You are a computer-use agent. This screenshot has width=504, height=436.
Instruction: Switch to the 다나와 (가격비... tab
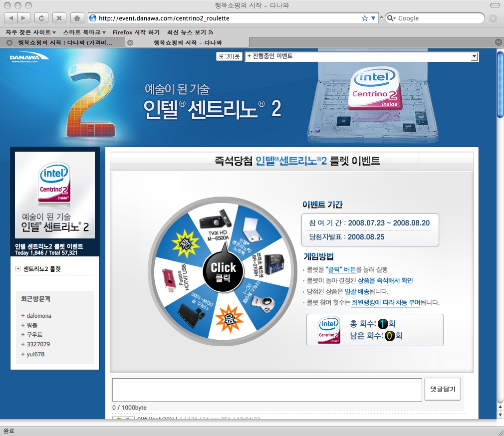(65, 42)
